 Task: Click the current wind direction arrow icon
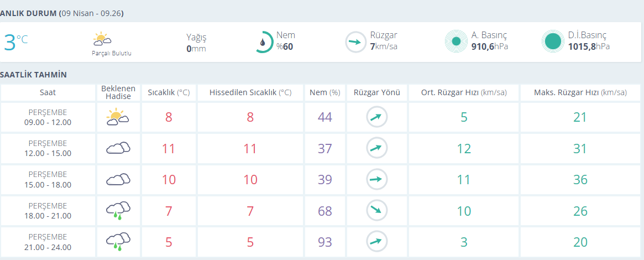coord(354,42)
